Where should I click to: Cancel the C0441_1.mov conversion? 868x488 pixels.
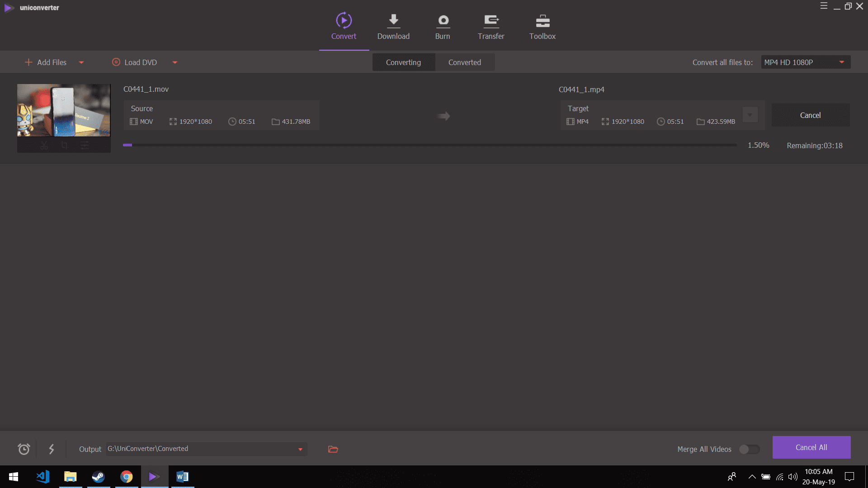pyautogui.click(x=810, y=115)
